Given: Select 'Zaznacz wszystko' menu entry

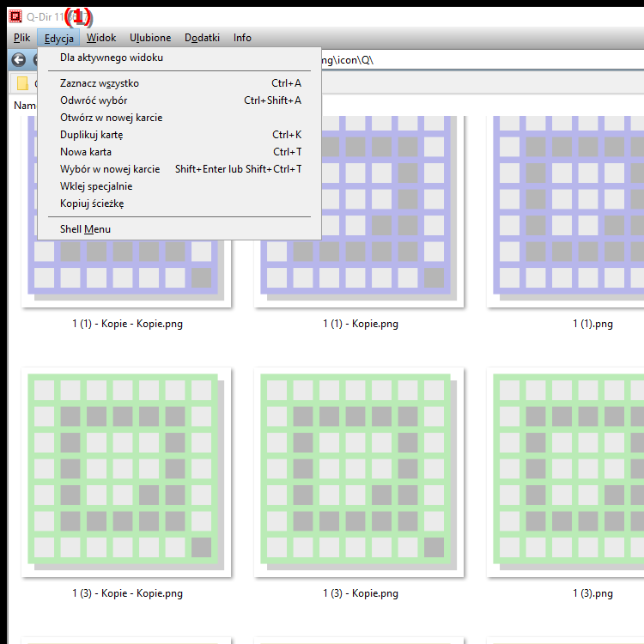Looking at the screenshot, I should click(x=179, y=83).
